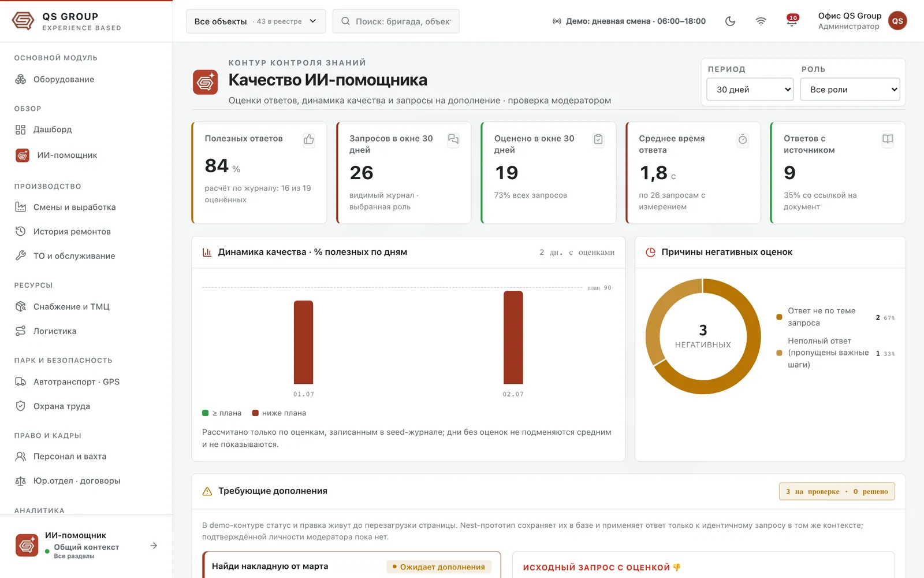Image resolution: width=924 pixels, height=578 pixels.
Task: Click ТО и обслуживание wrench icon
Action: 21,255
